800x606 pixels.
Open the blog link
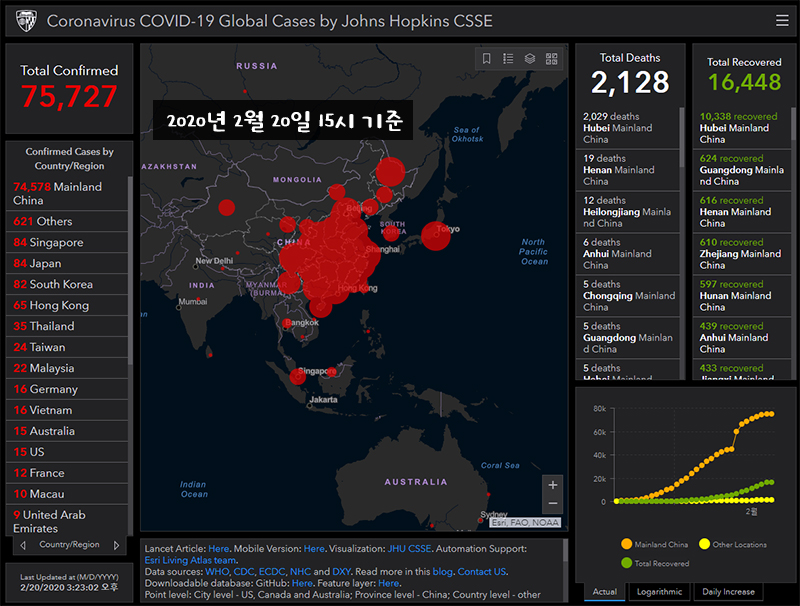click(x=442, y=572)
